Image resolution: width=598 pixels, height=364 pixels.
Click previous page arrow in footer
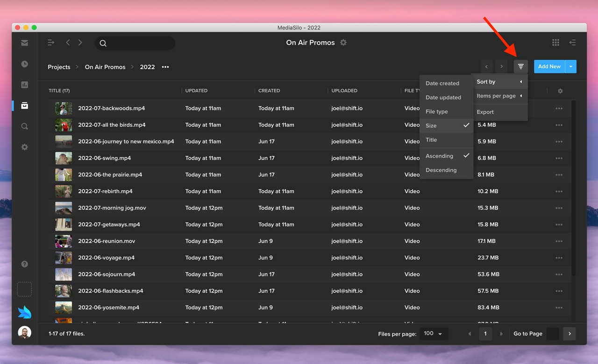point(470,334)
